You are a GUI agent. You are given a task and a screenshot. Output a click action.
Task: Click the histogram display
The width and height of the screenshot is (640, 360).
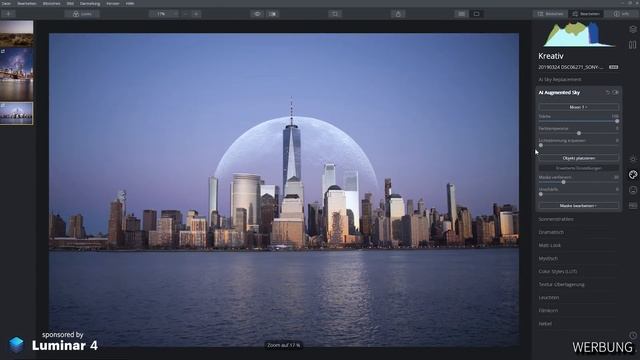click(x=579, y=35)
